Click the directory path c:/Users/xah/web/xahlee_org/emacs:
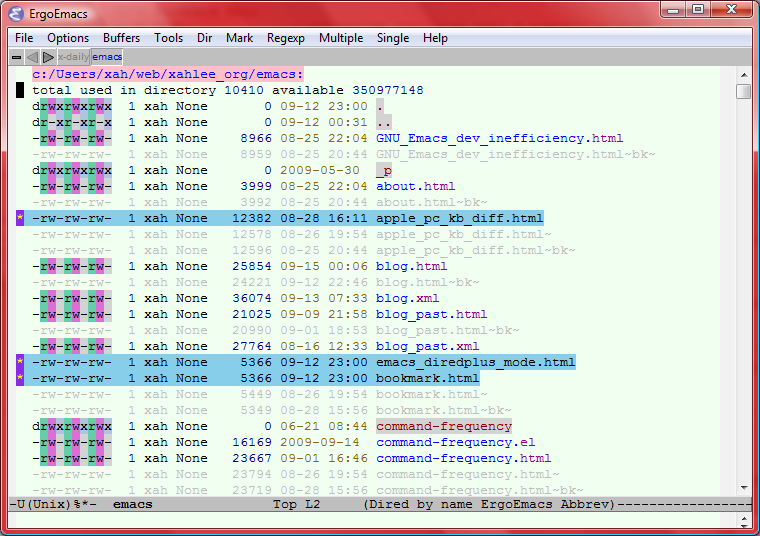Image resolution: width=760 pixels, height=536 pixels. coord(168,74)
